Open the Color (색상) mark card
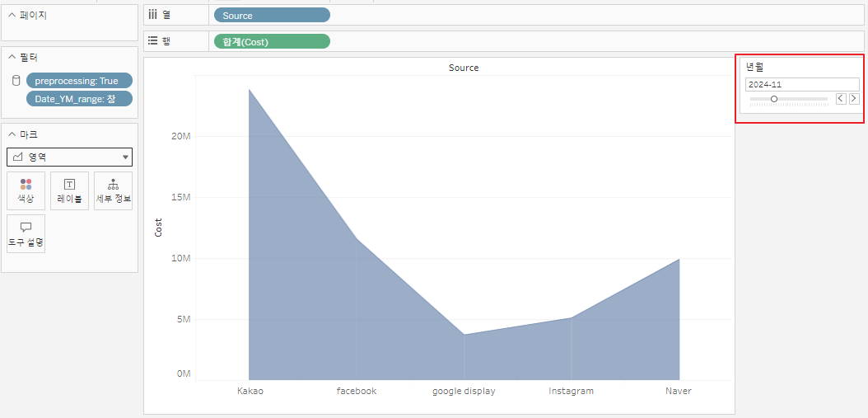868x418 pixels. [x=26, y=190]
